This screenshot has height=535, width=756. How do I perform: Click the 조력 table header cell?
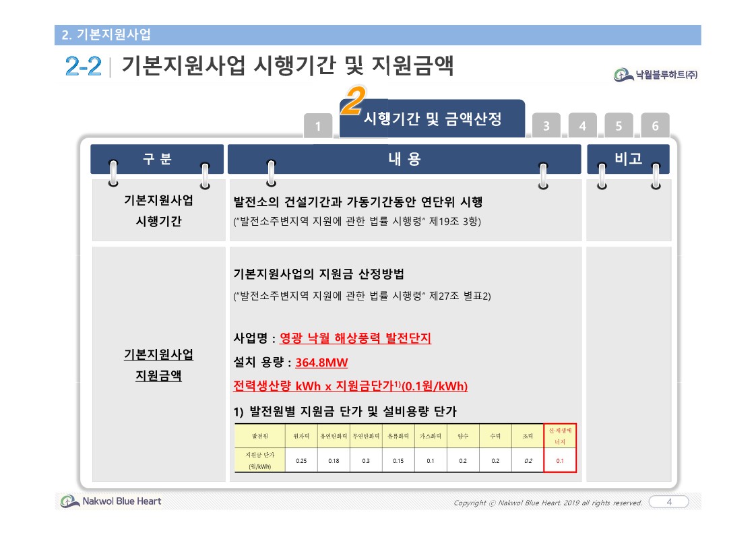[x=528, y=436]
